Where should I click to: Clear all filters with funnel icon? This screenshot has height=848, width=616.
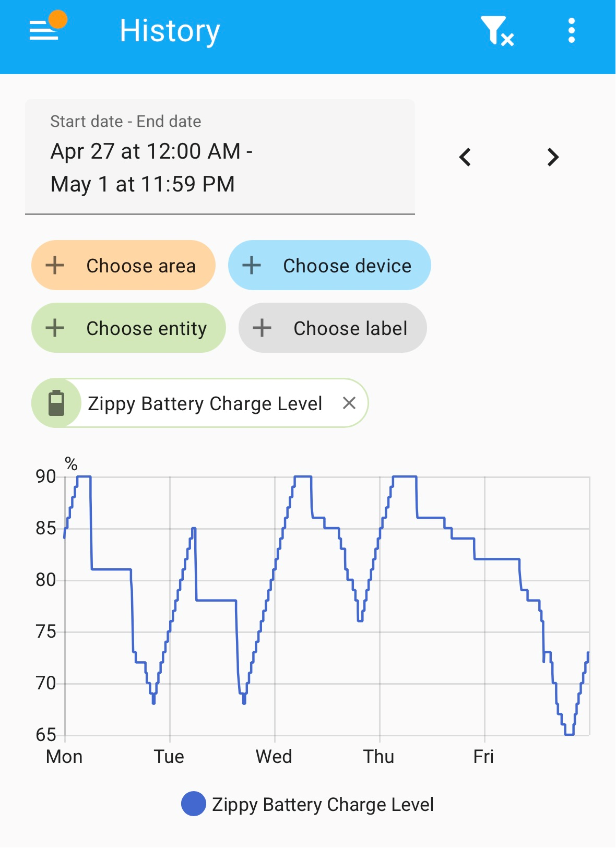(x=497, y=31)
